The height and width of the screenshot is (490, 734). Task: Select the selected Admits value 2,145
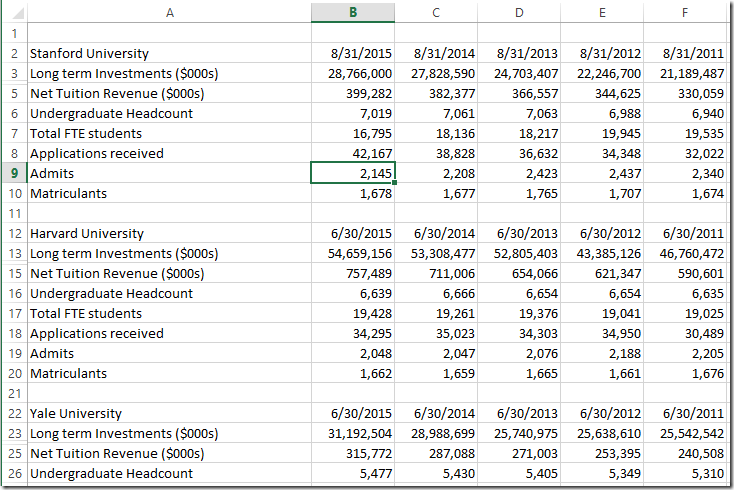coord(353,173)
